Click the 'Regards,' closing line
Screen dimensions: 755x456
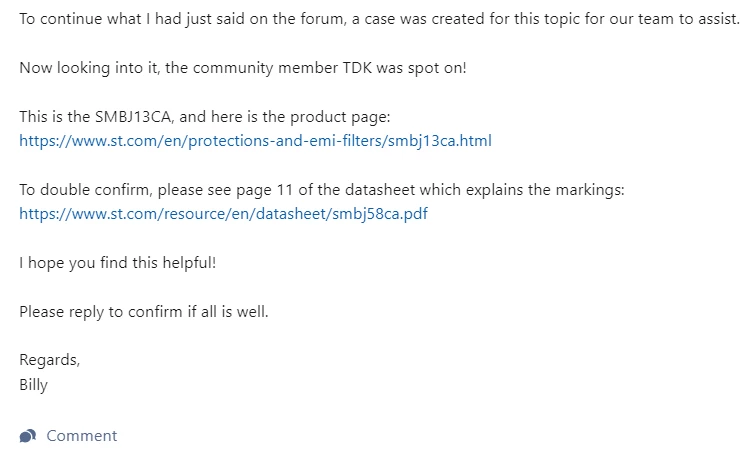click(50, 360)
